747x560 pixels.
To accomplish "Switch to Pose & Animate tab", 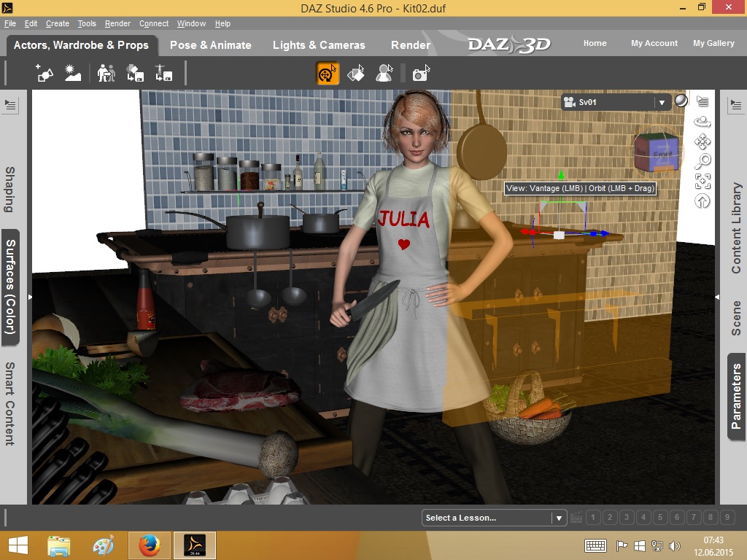I will click(x=211, y=45).
